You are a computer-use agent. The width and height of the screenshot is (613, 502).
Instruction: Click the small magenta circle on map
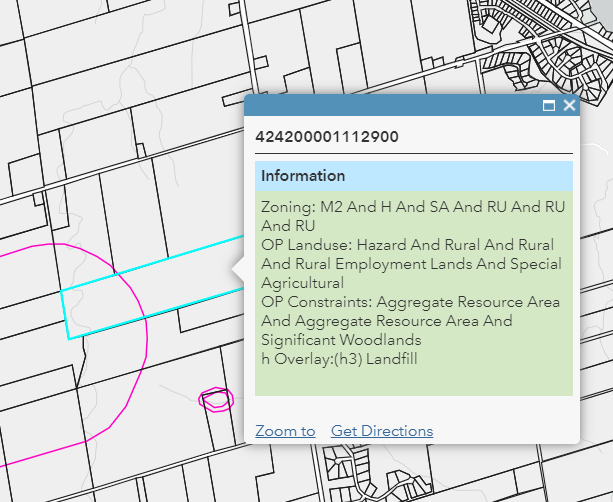[x=216, y=400]
